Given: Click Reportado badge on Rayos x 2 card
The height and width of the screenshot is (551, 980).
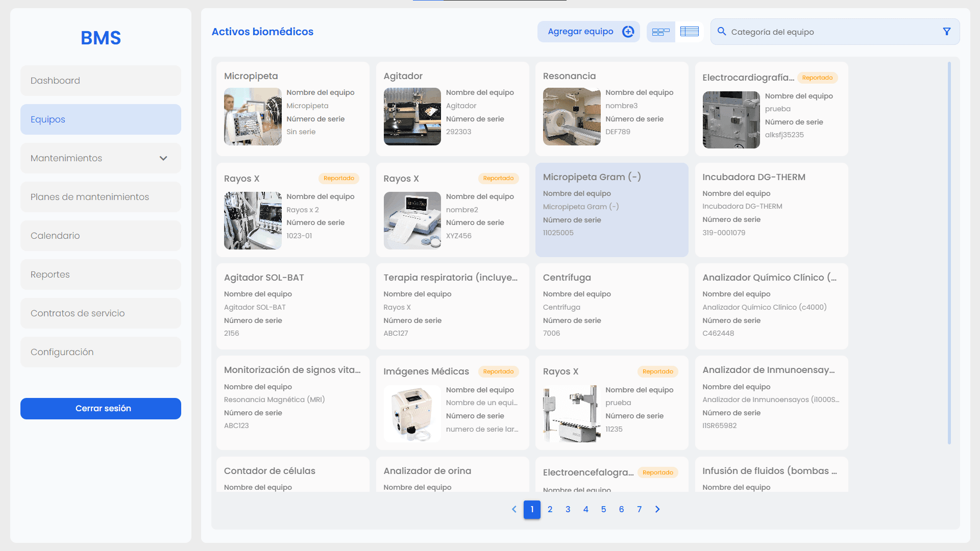Looking at the screenshot, I should coord(339,179).
